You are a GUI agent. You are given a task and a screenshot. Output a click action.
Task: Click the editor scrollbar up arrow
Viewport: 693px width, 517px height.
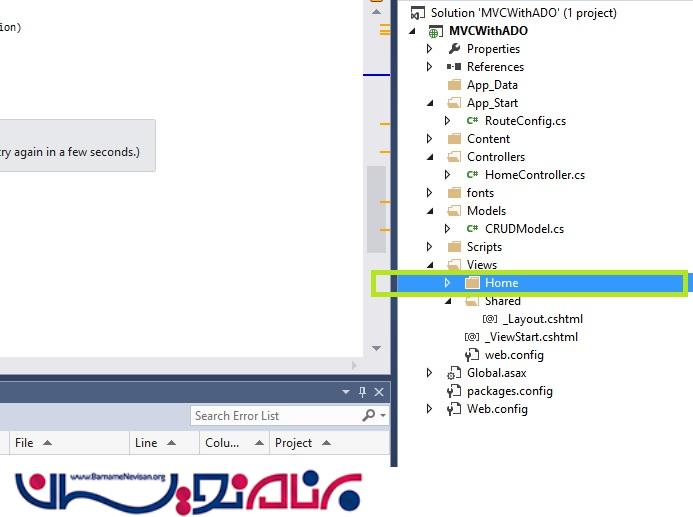tap(377, 12)
